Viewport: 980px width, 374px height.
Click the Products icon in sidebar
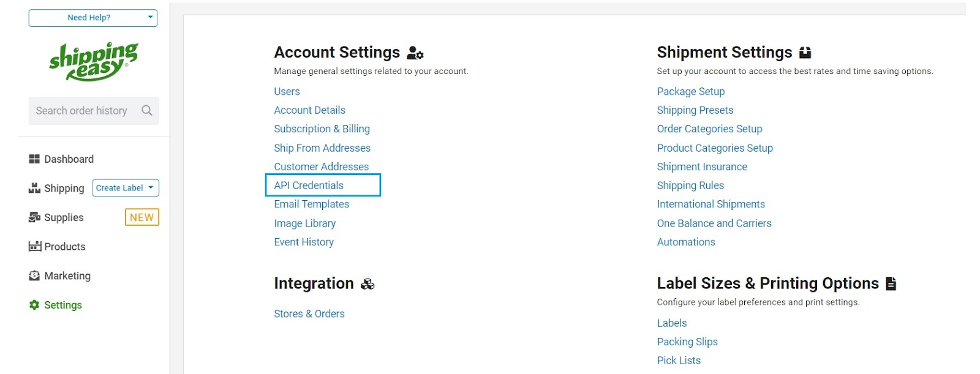coord(35,246)
